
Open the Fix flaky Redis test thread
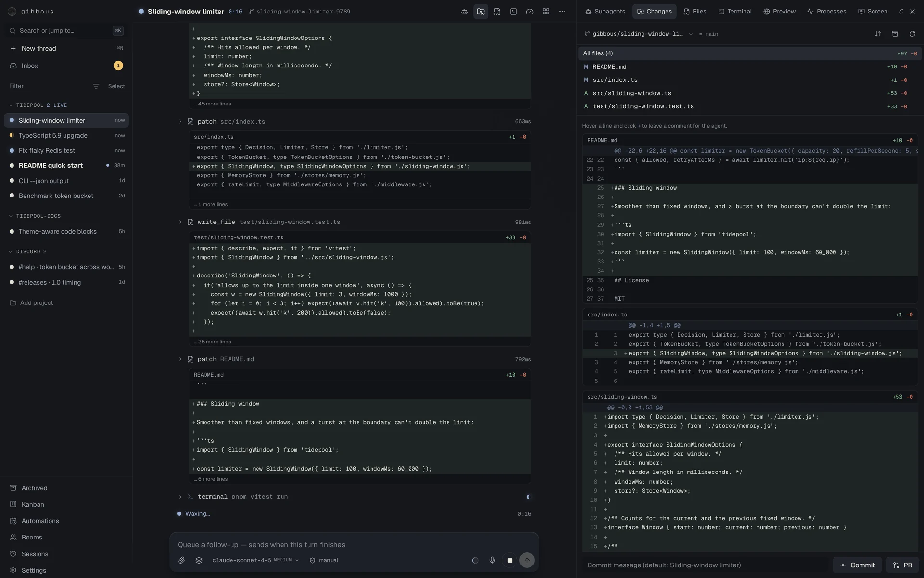point(66,150)
